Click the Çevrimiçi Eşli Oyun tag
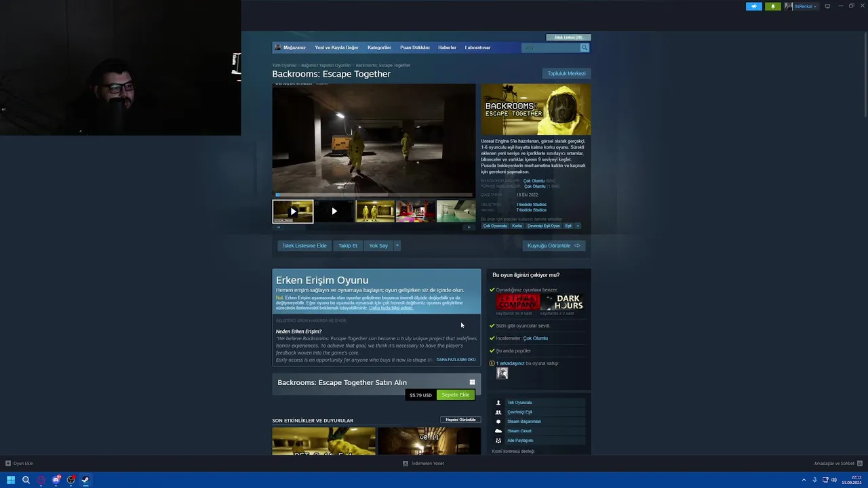The height and width of the screenshot is (488, 868). 544,226
